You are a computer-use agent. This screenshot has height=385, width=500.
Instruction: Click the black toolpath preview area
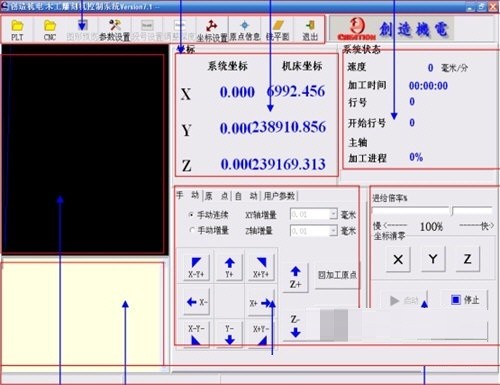tap(84, 149)
